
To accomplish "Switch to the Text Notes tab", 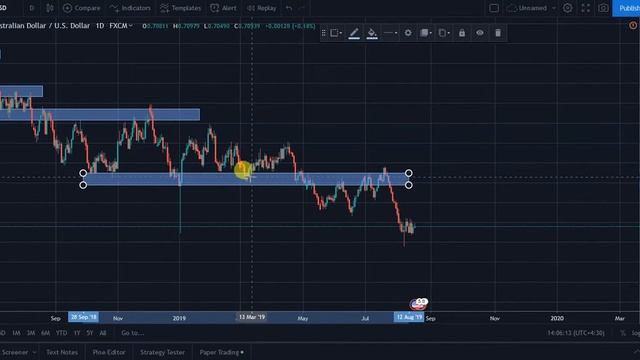I will tap(62, 352).
